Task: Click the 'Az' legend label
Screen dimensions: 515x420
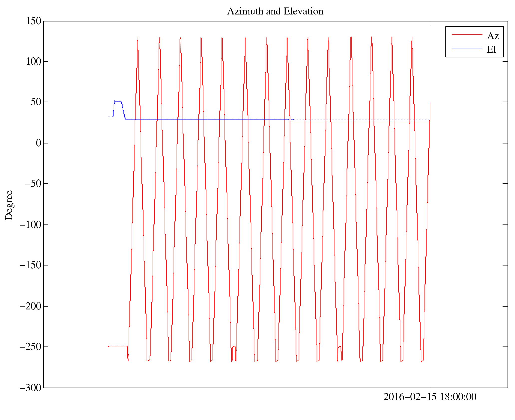Action: pos(493,36)
